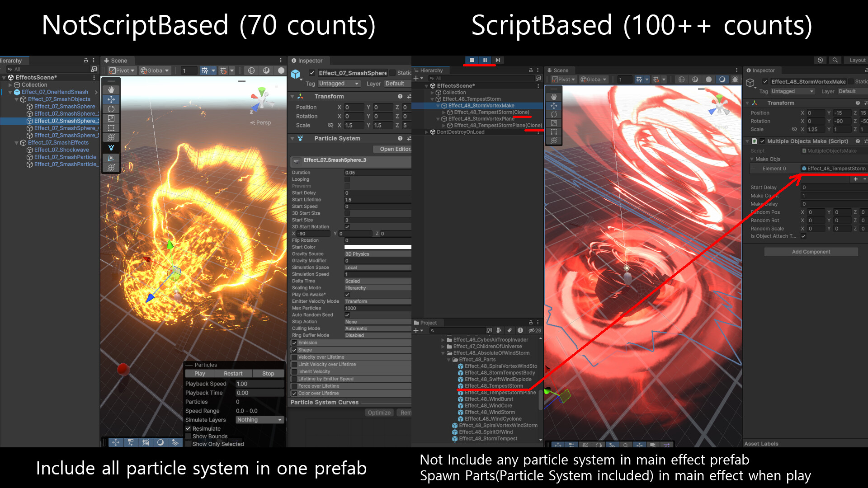Select the Hand tool in the Scene toolbar
The image size is (868, 488).
tap(111, 89)
